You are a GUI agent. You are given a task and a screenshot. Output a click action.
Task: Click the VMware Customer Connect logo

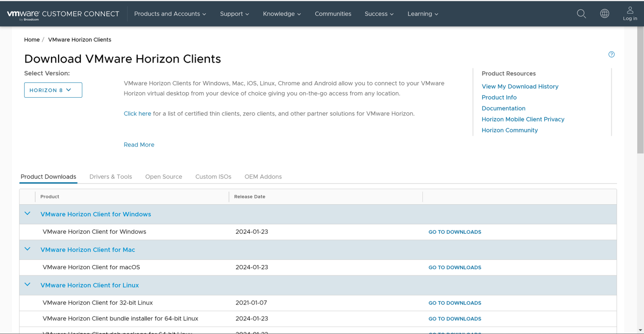tap(63, 13)
